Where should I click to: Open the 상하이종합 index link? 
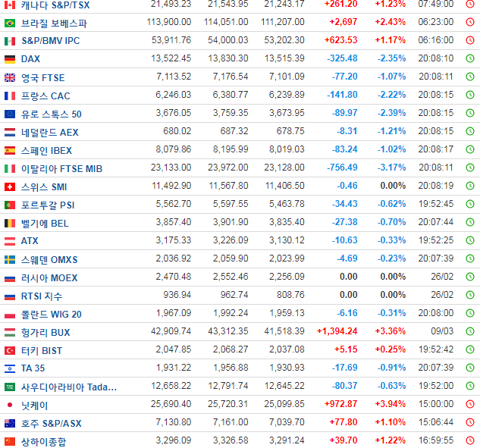(x=43, y=441)
